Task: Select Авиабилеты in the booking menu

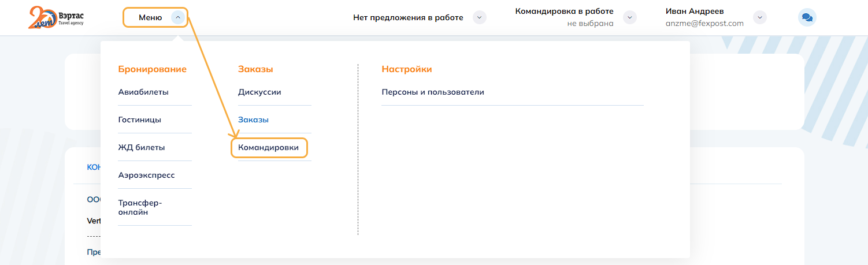Action: pos(143,92)
